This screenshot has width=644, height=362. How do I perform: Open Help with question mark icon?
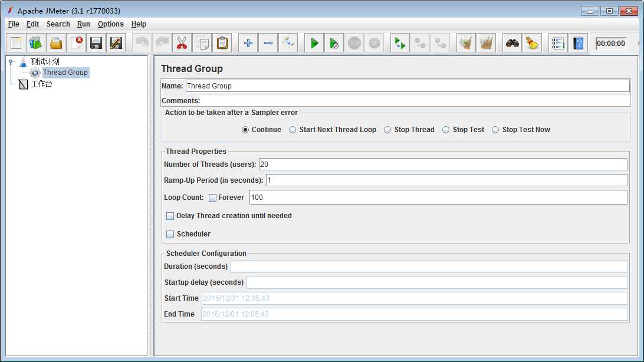(x=579, y=43)
